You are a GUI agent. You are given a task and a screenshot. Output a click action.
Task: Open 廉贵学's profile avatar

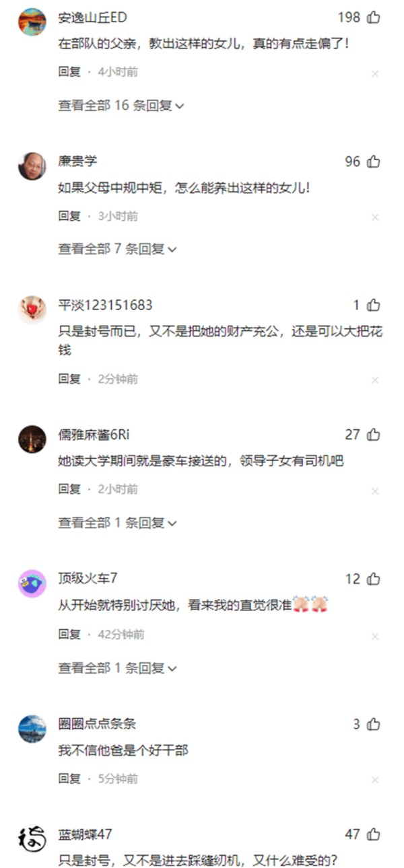click(32, 166)
